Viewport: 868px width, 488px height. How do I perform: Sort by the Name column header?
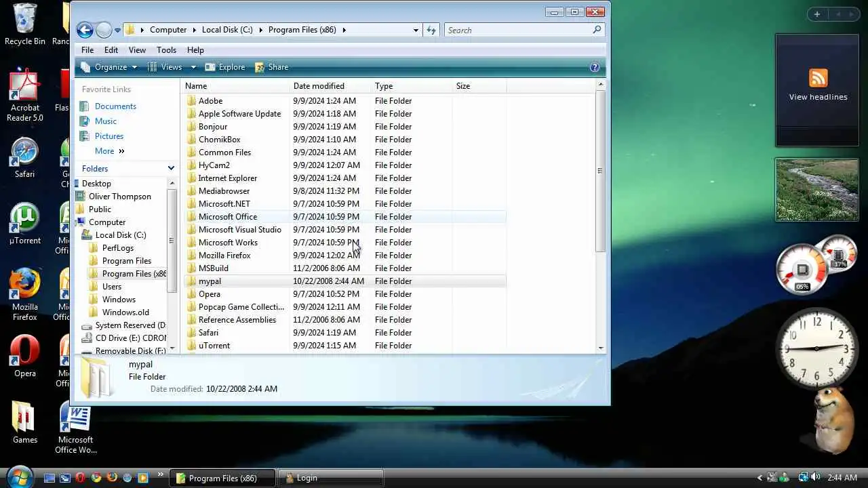[x=235, y=86]
